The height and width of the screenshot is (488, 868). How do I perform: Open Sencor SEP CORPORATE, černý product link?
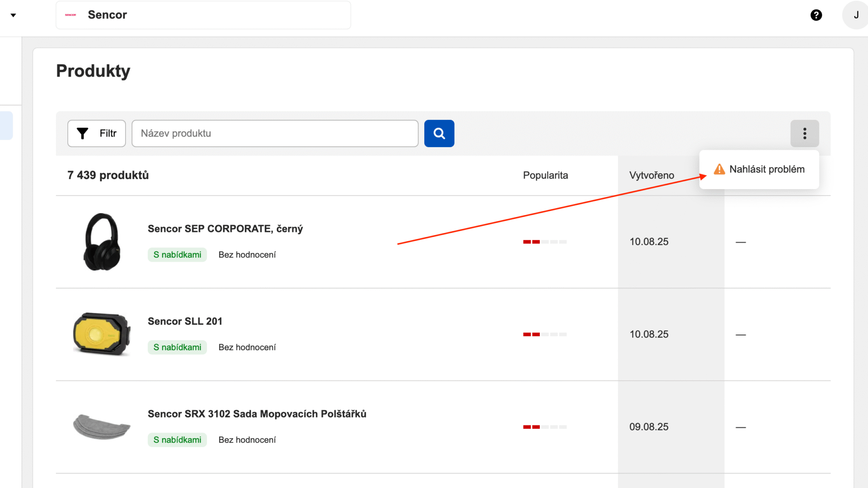click(x=225, y=229)
